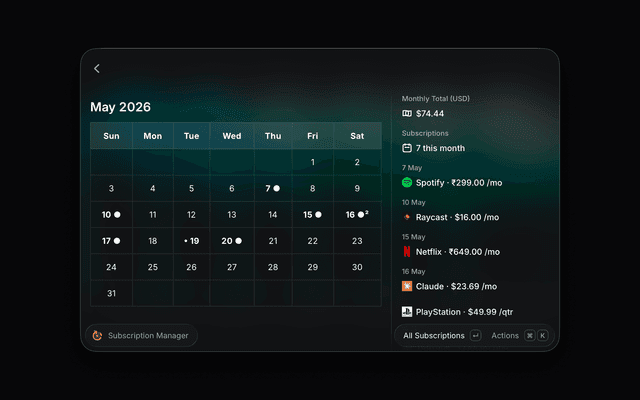Select May 20 on the calendar
The image size is (640, 400).
[232, 241]
